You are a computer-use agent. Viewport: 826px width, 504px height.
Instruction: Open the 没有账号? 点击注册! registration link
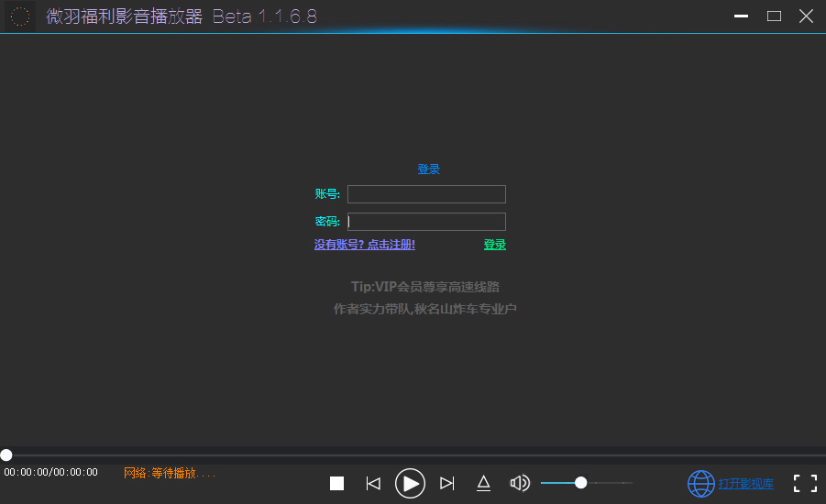(365, 245)
